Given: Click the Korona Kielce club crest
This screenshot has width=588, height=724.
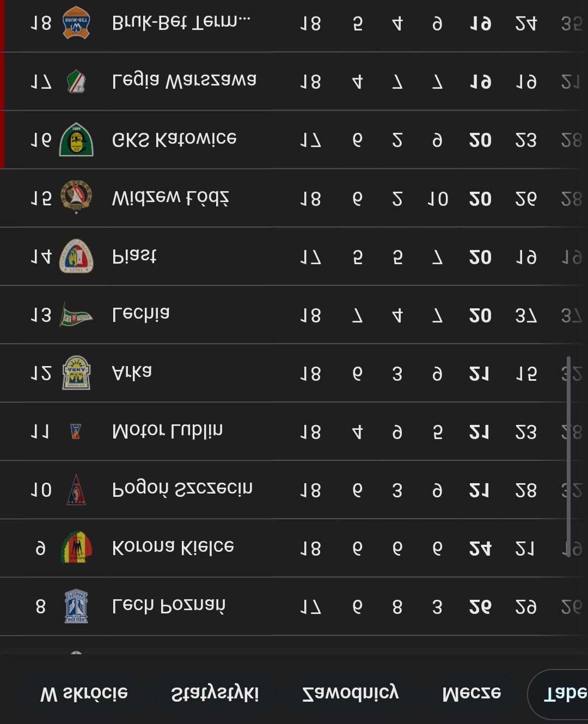Looking at the screenshot, I should tap(76, 547).
